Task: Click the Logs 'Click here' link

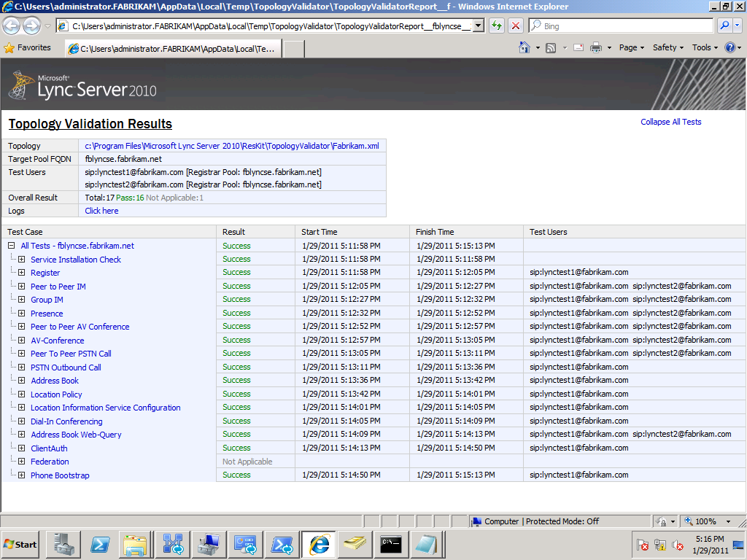Action: [x=101, y=211]
